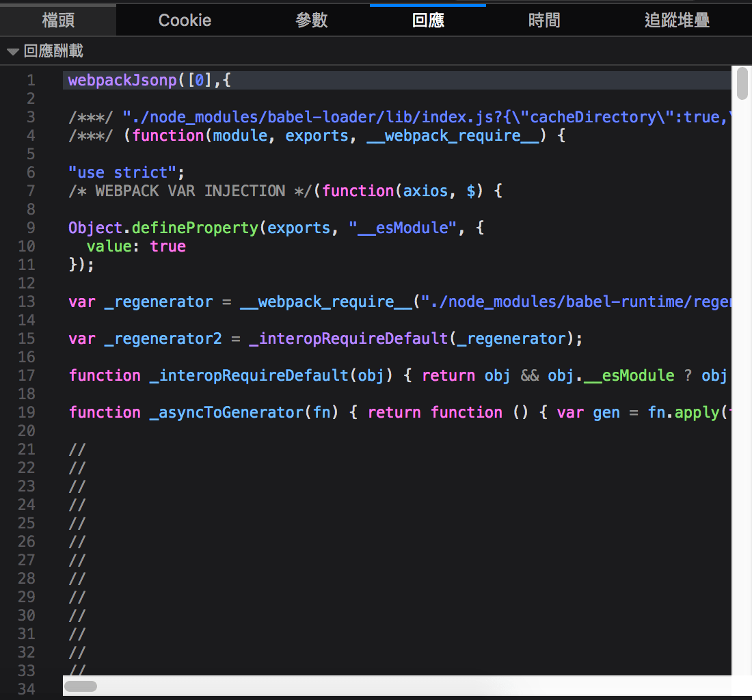Open the 追蹤堆疊 stack trace tab

[x=677, y=20]
